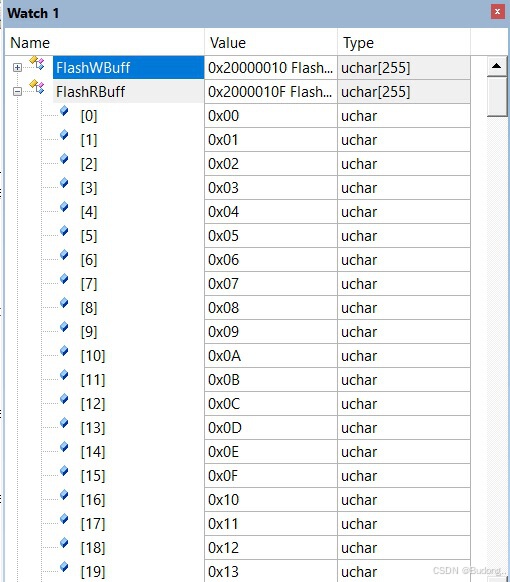Click the value 0x06
510x582 pixels.
click(x=223, y=260)
